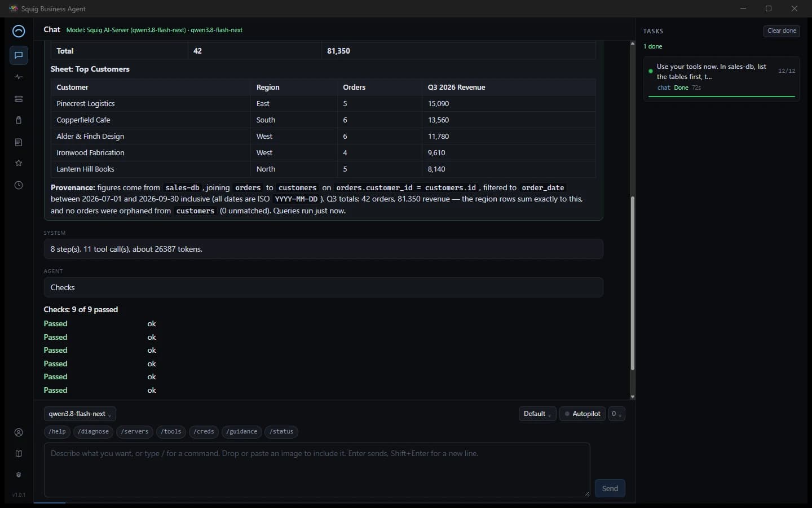The height and width of the screenshot is (508, 812).
Task: Insert the /help command chip
Action: coord(57,432)
